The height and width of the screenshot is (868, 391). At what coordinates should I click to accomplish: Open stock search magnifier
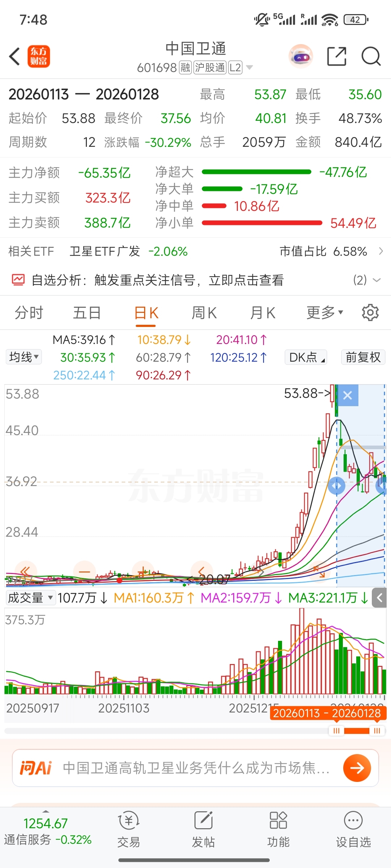pyautogui.click(x=371, y=56)
